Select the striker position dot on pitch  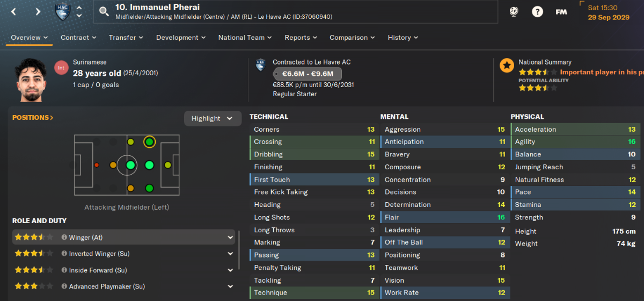click(168, 165)
